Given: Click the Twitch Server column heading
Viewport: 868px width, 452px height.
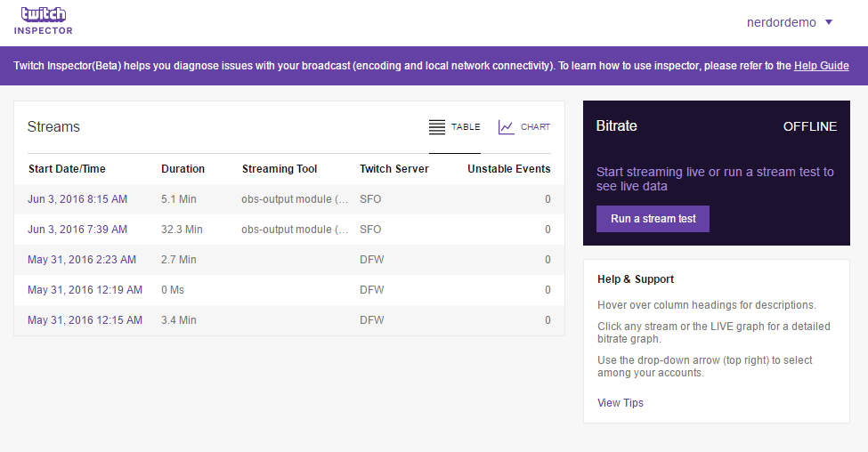Looking at the screenshot, I should (393, 169).
